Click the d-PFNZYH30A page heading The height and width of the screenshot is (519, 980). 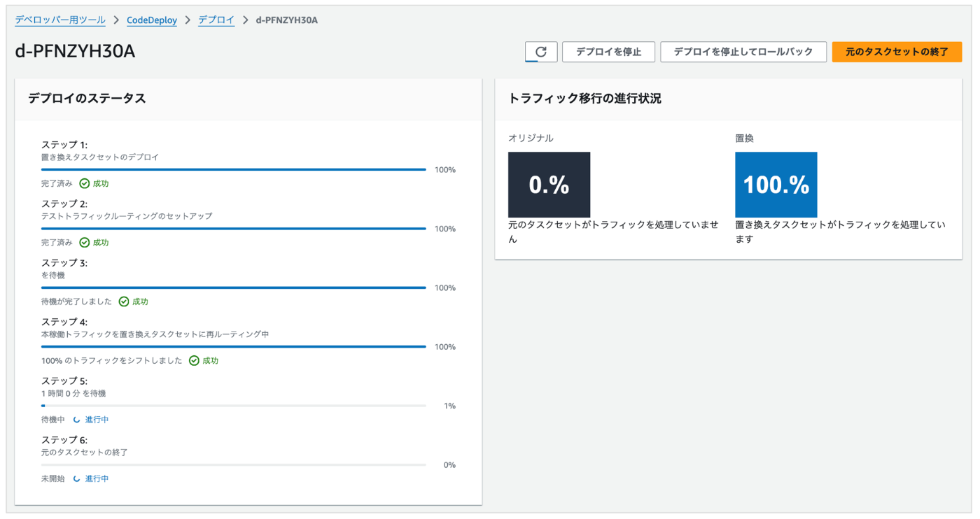point(75,52)
